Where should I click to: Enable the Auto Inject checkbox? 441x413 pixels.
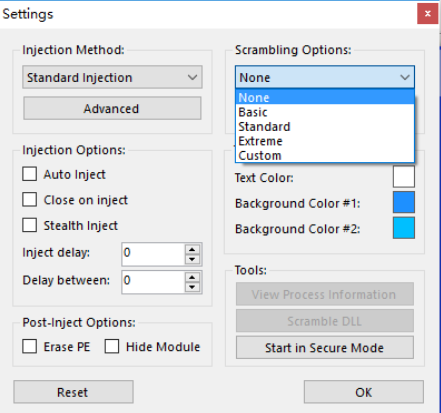coord(30,174)
